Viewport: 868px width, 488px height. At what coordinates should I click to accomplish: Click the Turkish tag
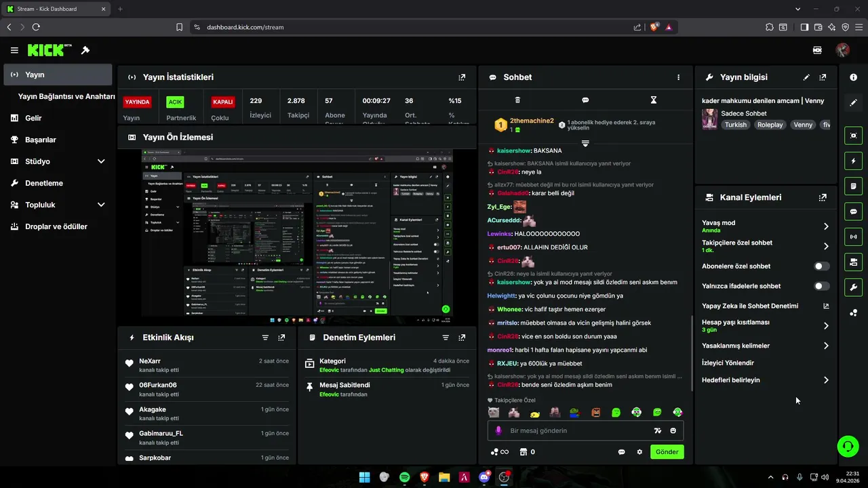click(735, 125)
